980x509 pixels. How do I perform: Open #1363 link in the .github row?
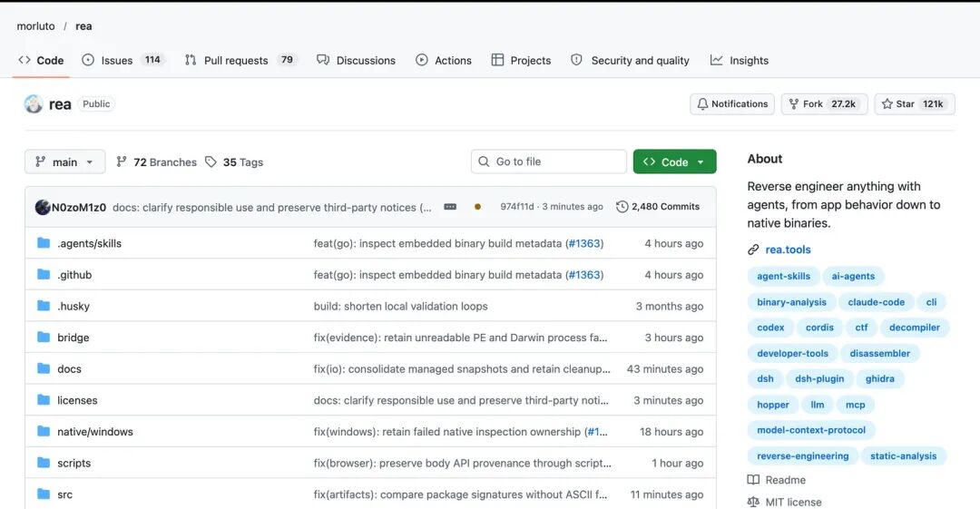(584, 275)
